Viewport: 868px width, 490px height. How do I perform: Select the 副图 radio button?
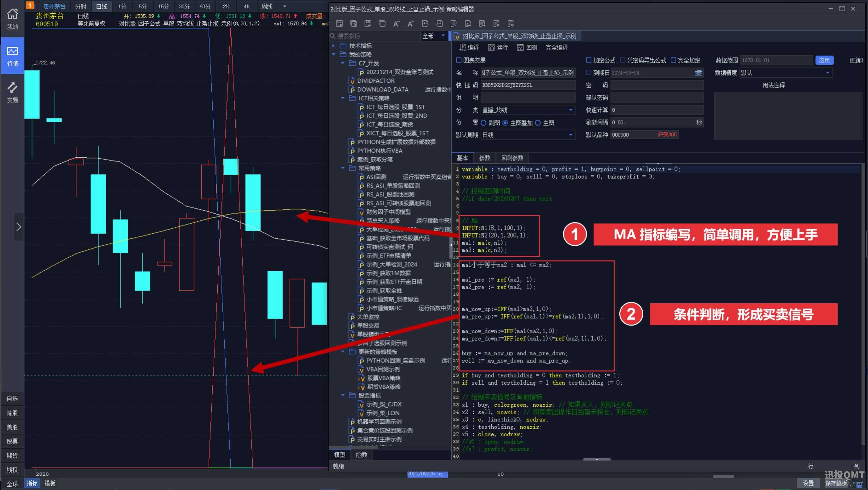click(x=483, y=123)
